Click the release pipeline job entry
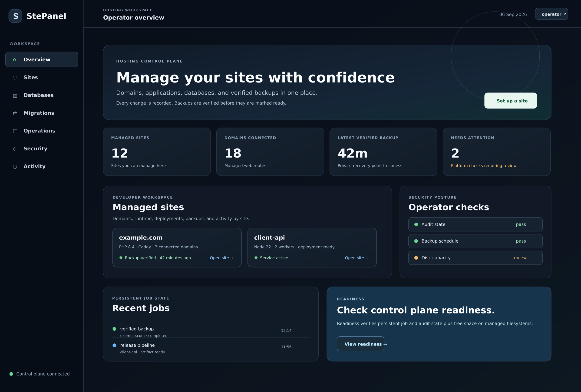 pos(211,346)
